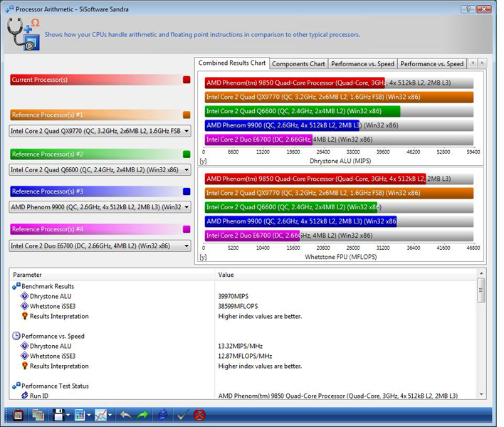Click the grey back arrow icon

point(126,415)
